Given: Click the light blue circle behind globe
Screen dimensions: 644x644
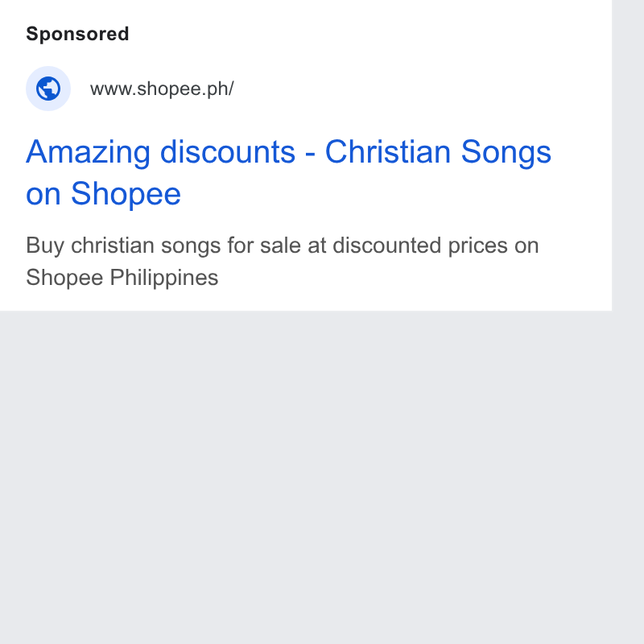Looking at the screenshot, I should click(x=48, y=89).
